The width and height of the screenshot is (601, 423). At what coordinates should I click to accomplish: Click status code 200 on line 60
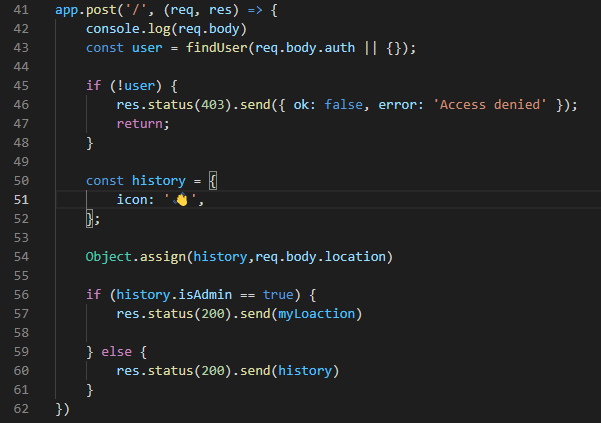pos(213,371)
